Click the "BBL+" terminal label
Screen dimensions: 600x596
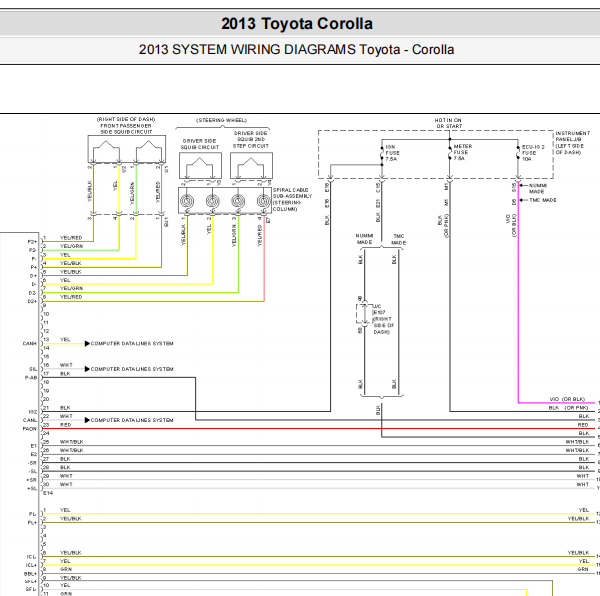click(31, 574)
